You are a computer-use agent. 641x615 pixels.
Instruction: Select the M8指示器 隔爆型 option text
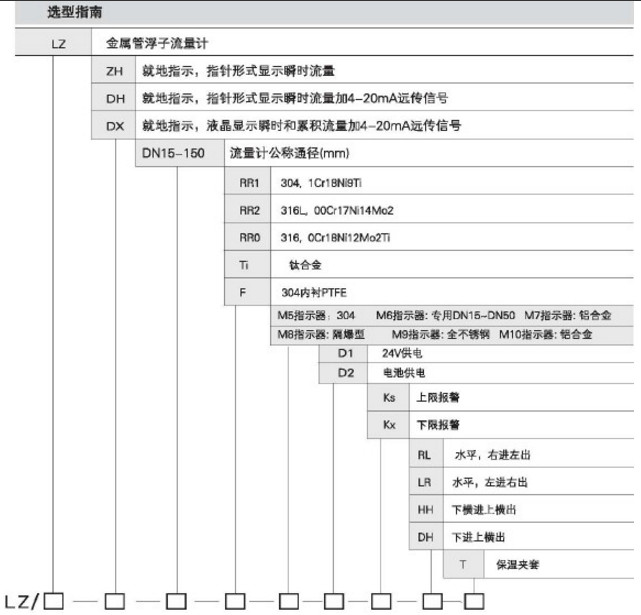[x=323, y=335]
